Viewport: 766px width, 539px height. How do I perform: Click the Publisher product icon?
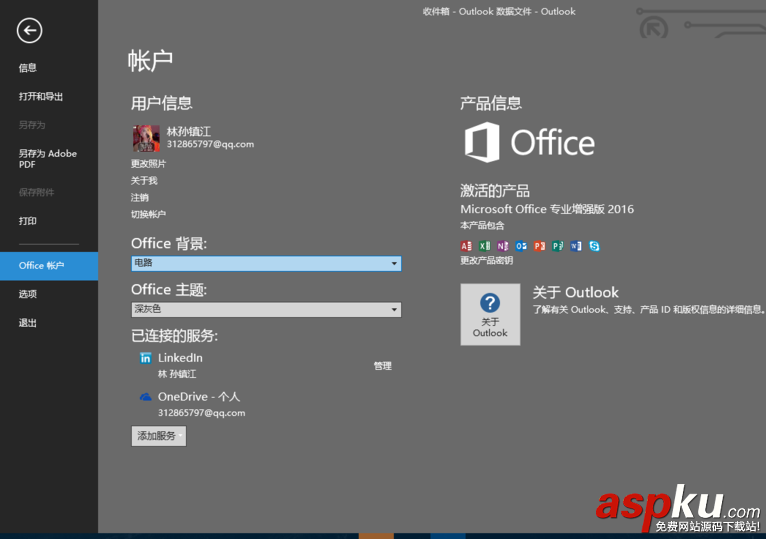pos(557,246)
